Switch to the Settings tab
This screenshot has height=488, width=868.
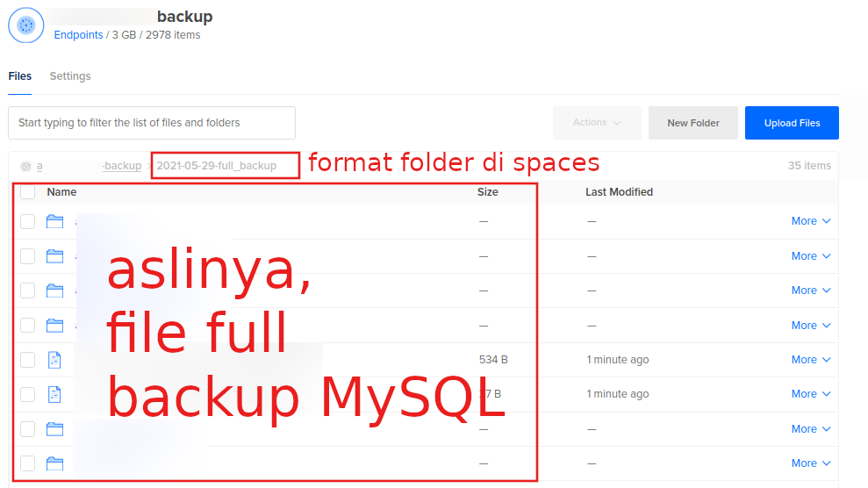click(x=70, y=76)
